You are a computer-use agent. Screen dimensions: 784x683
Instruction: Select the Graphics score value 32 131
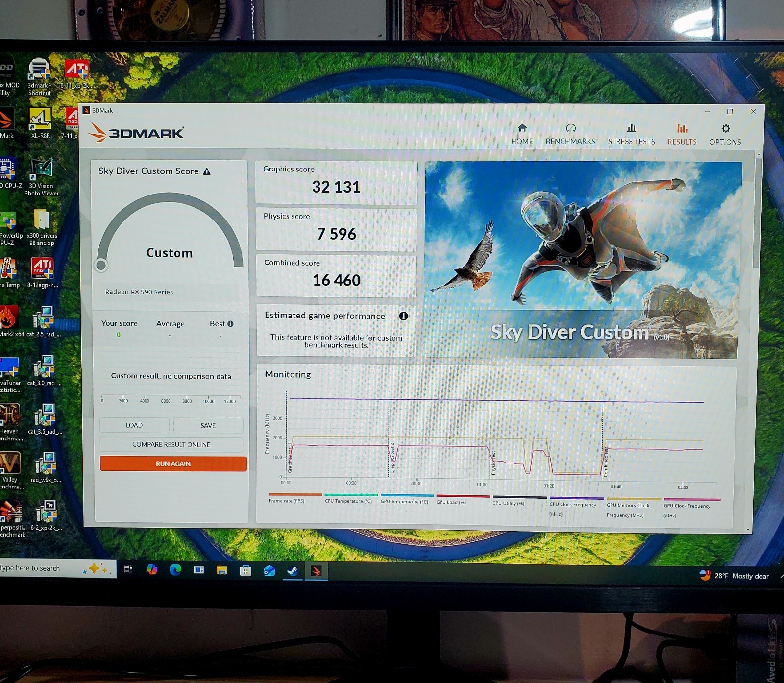pyautogui.click(x=336, y=187)
